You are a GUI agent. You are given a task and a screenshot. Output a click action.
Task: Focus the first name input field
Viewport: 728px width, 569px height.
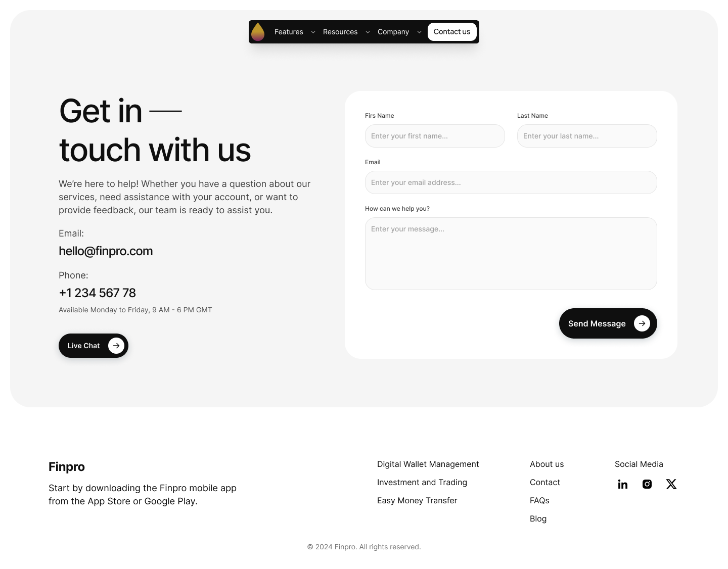[x=435, y=136]
